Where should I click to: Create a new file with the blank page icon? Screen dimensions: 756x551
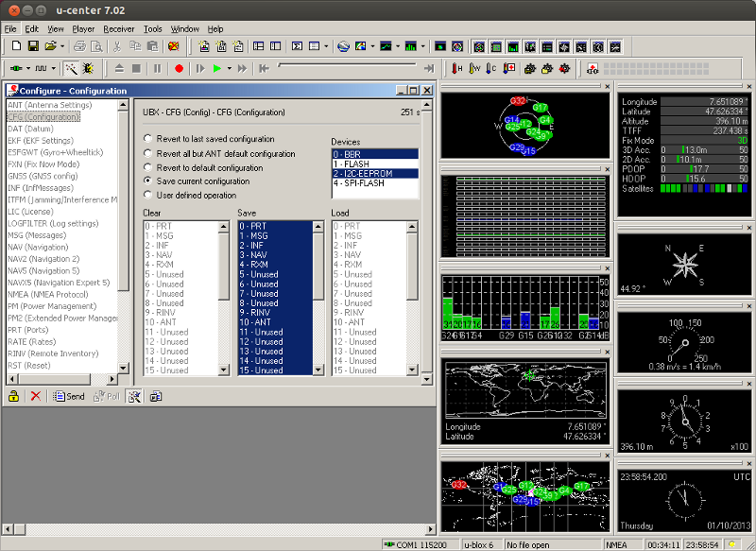[16, 46]
